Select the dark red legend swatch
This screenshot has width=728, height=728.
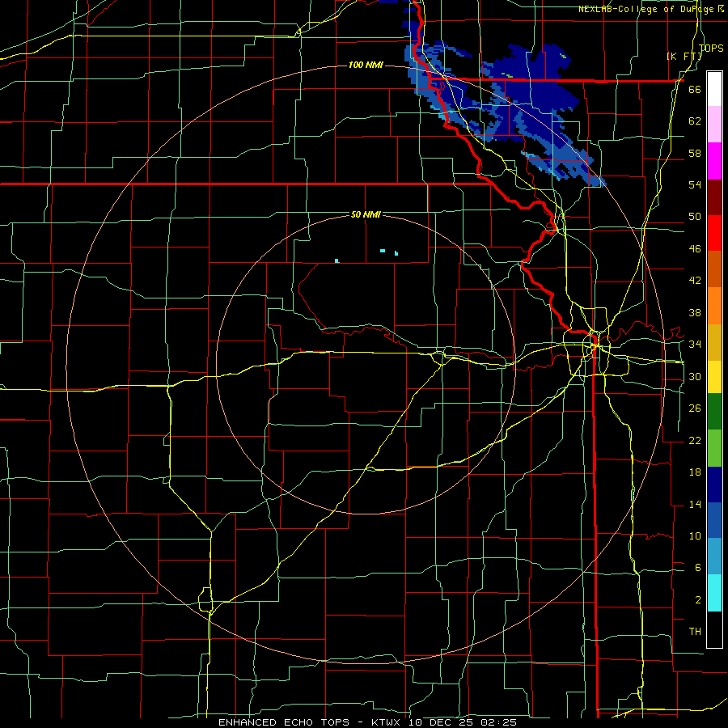tap(714, 197)
